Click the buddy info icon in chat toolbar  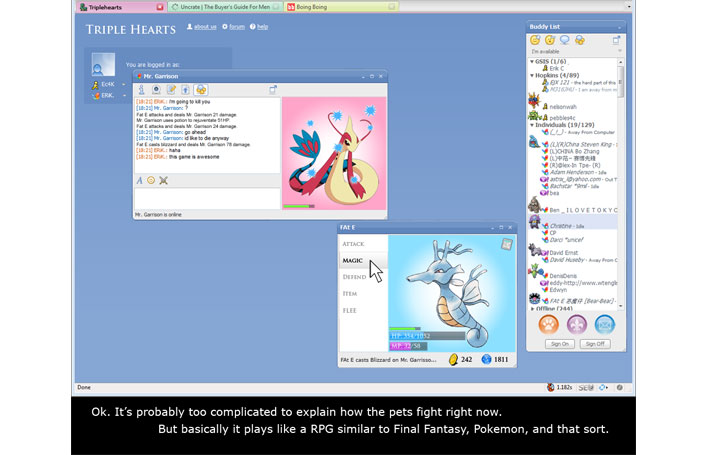pos(141,90)
